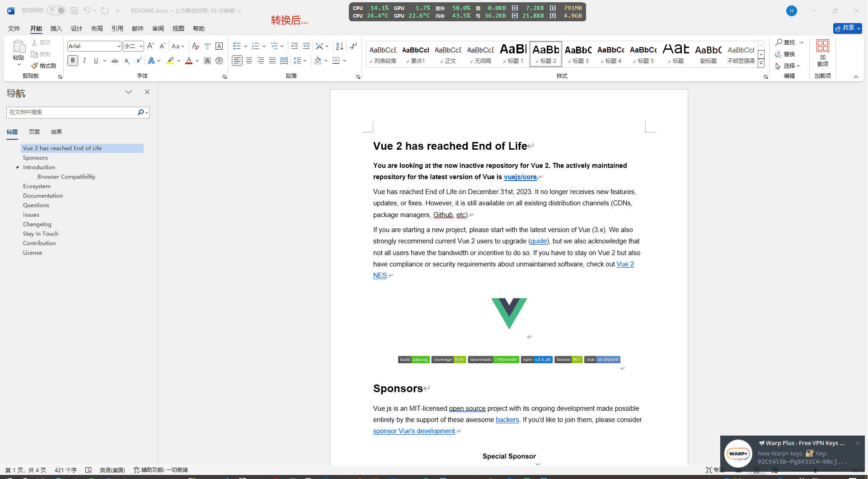This screenshot has width=868, height=479.
Task: Apply distributed alignment to the paragraph
Action: pos(284,61)
